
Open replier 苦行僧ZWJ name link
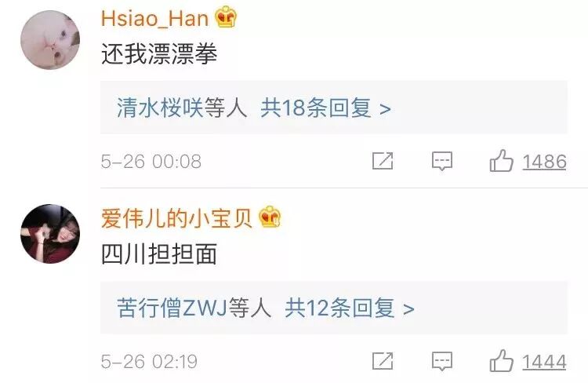click(172, 308)
